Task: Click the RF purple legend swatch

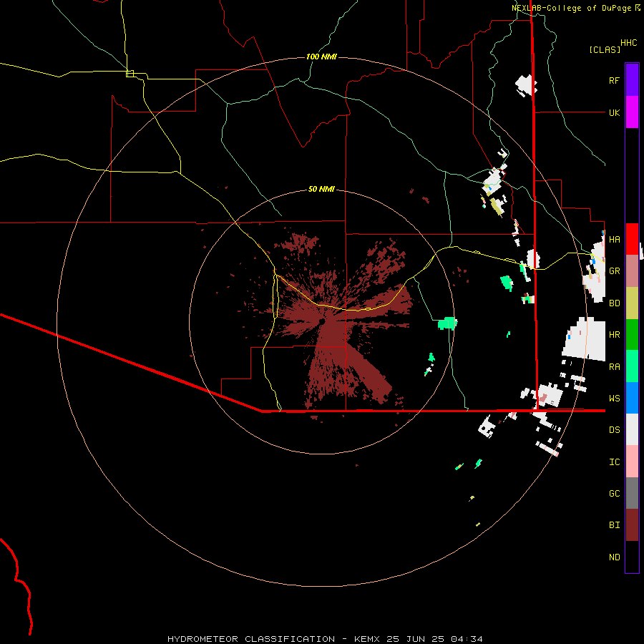Action: click(632, 79)
